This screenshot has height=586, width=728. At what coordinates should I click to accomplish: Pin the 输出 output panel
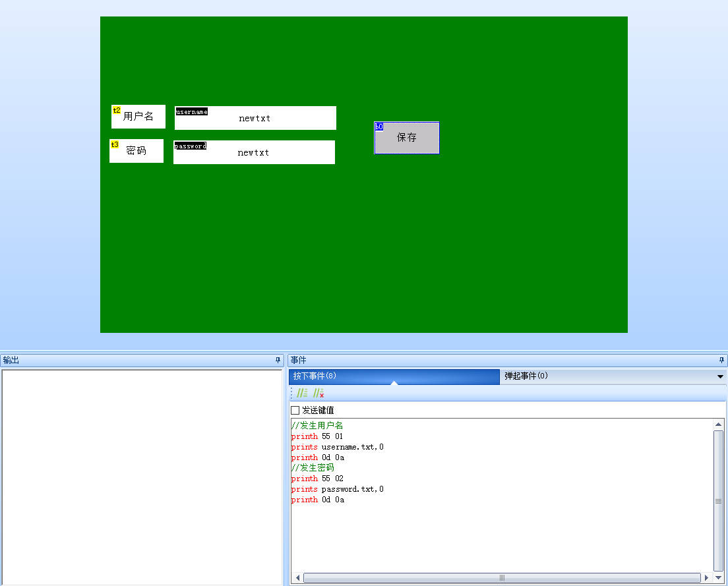(278, 361)
